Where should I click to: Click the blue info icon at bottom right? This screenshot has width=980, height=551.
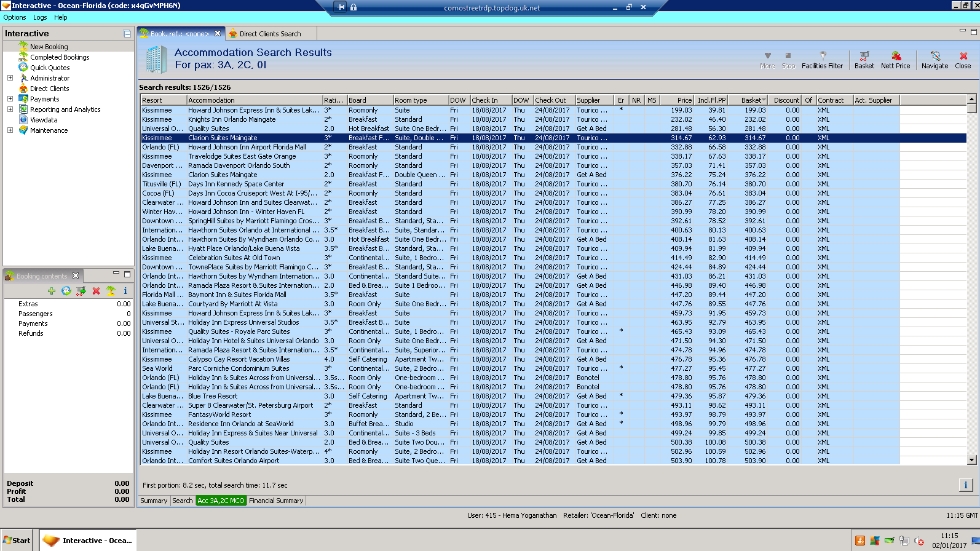[965, 485]
